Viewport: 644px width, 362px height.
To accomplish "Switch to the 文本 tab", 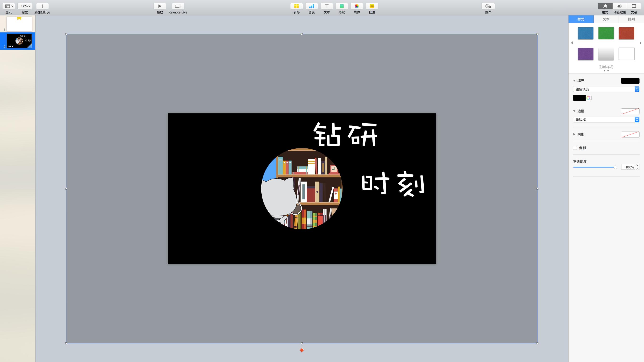I will [606, 19].
